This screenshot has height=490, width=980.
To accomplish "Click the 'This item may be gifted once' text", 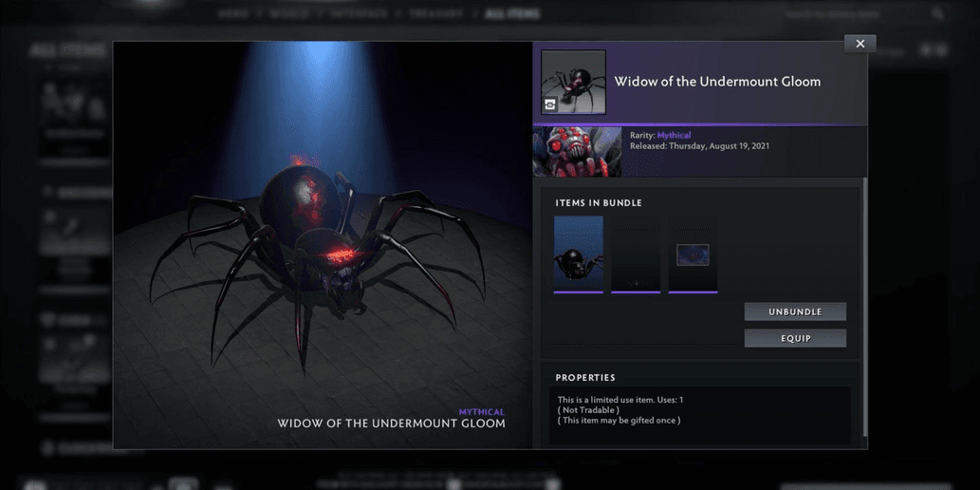I will (x=619, y=421).
